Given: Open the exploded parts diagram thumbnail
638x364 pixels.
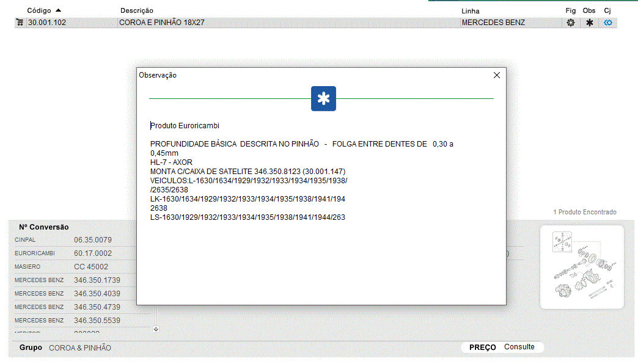Looking at the screenshot, I should [x=582, y=266].
